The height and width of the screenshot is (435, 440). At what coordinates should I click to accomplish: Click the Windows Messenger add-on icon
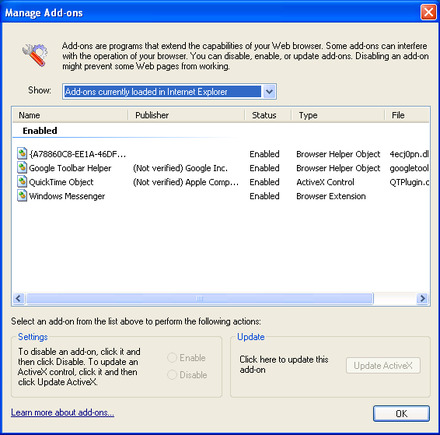pos(22,196)
